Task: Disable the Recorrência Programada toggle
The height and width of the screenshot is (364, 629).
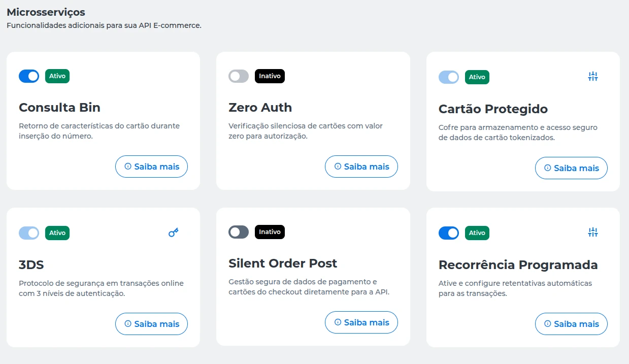Action: point(448,233)
